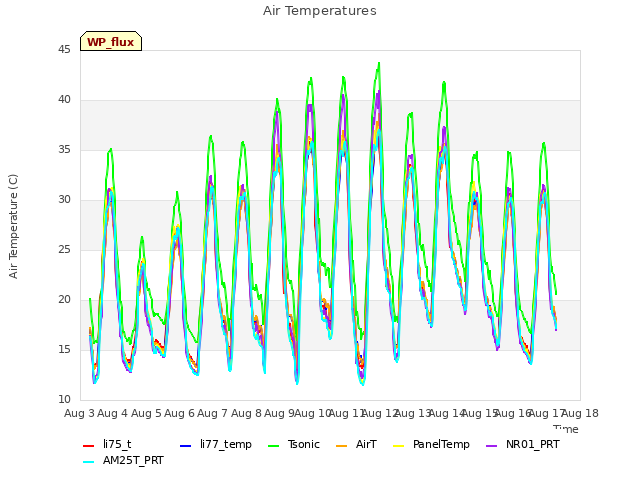Click the WP_flux site label box
This screenshot has height=480, width=640.
pos(111,41)
